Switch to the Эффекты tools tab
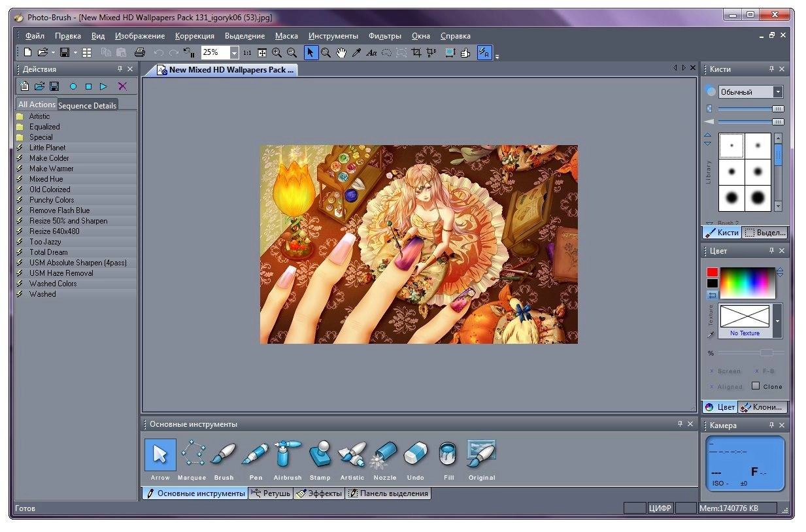 point(319,493)
